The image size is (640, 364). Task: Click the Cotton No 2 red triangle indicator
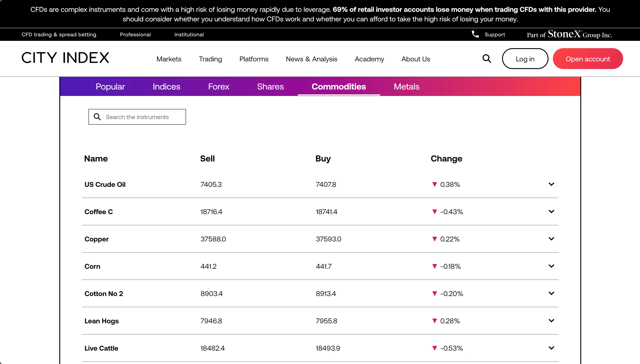point(435,293)
